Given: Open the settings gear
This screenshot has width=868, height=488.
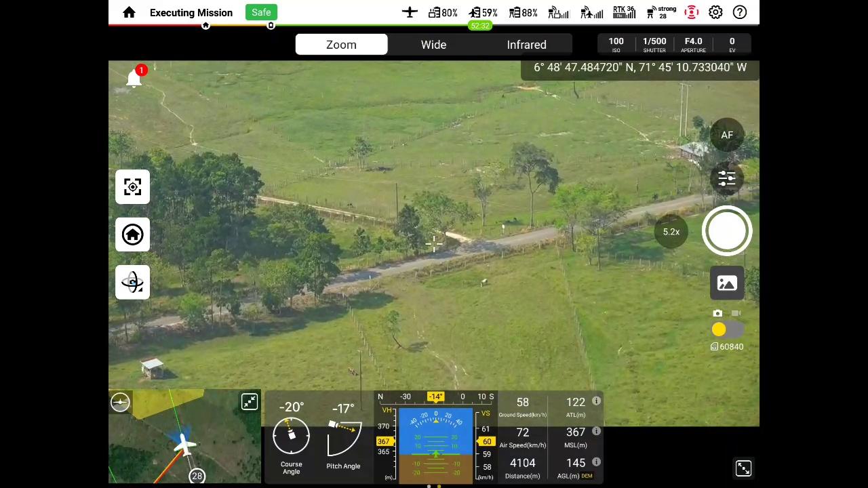Looking at the screenshot, I should click(x=715, y=12).
